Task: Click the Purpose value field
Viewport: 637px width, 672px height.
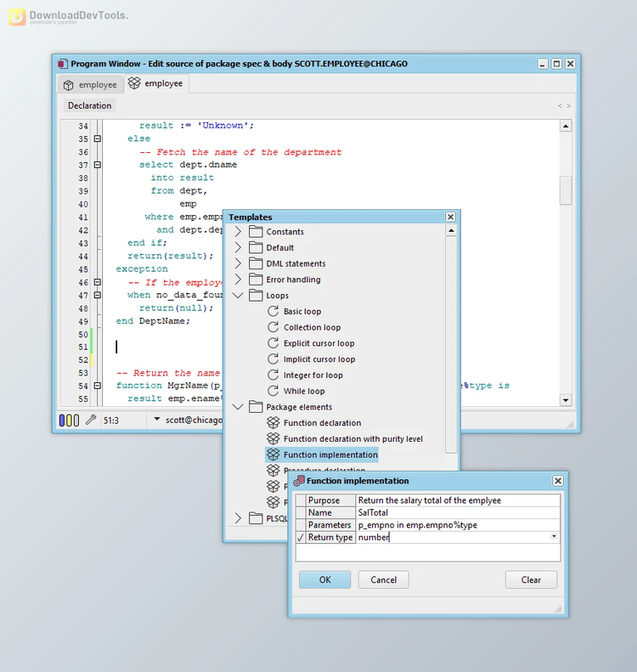Action: click(458, 500)
